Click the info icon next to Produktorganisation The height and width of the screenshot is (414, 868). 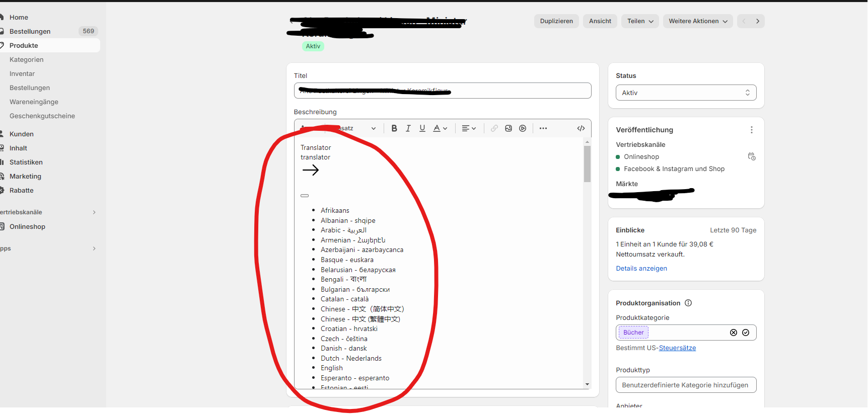pyautogui.click(x=688, y=303)
